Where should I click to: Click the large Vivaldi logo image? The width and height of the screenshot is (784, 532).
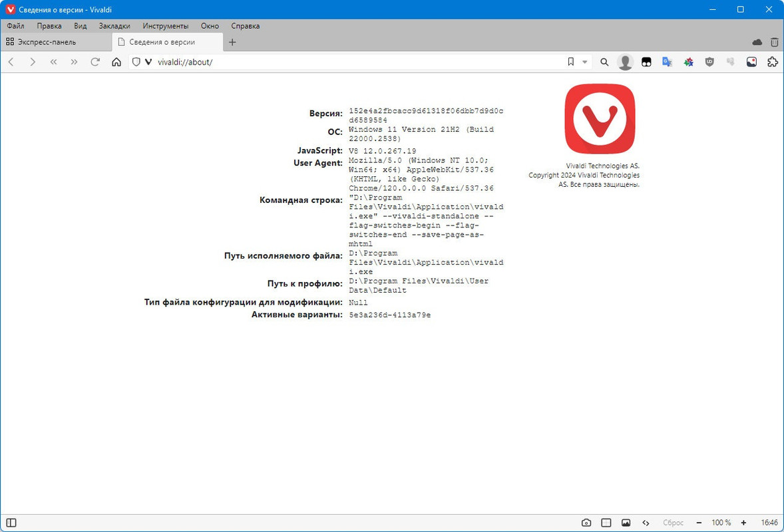600,119
